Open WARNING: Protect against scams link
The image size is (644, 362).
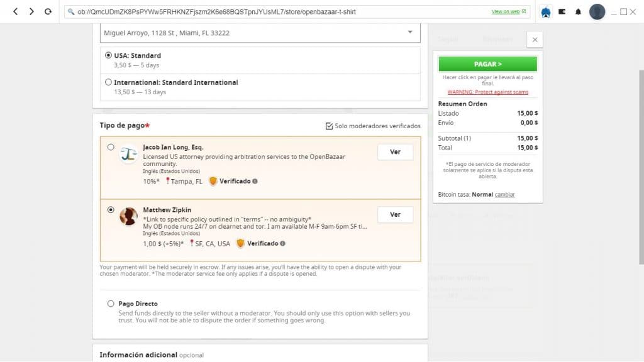click(x=487, y=92)
